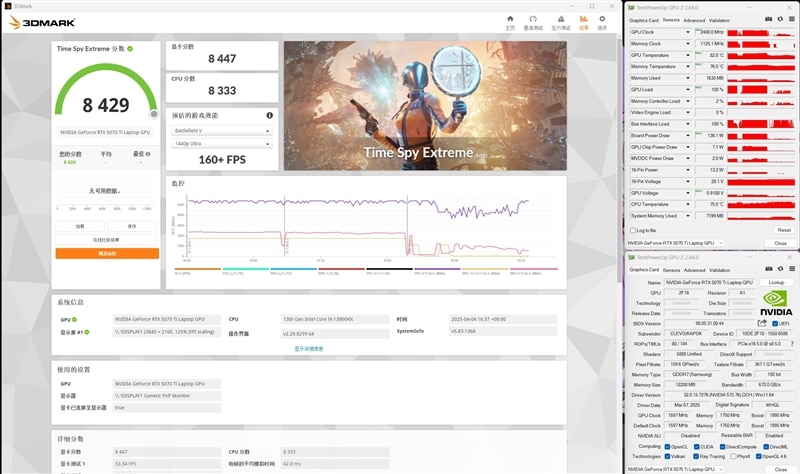Viewport: 800px width, 474px height.
Task: Expand the Battlefield V game dropdown
Action: click(221, 130)
